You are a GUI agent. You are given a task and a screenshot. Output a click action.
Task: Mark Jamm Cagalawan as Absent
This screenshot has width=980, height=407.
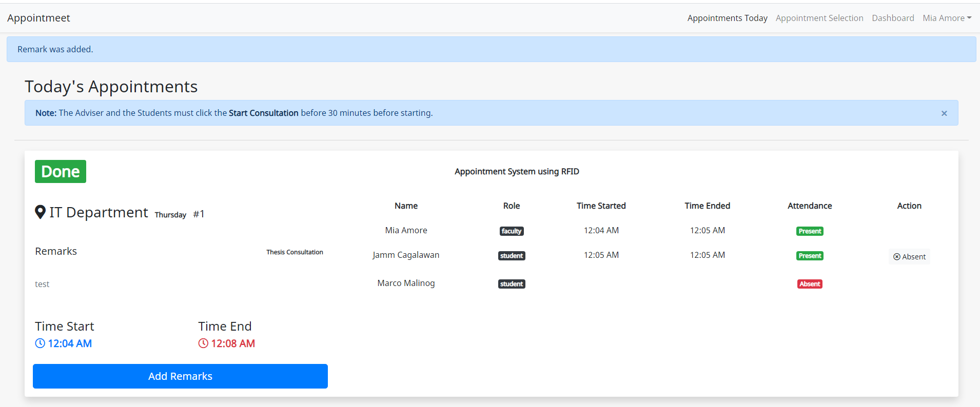(909, 257)
